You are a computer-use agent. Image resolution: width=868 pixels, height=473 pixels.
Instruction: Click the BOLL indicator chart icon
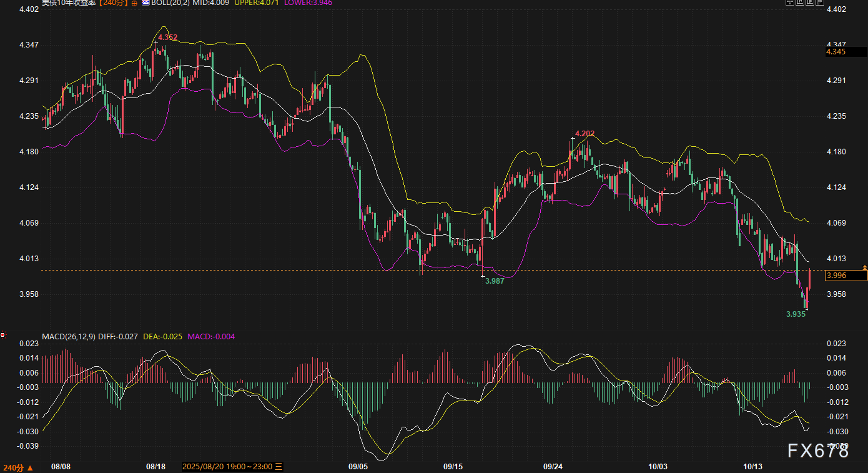pos(145,3)
